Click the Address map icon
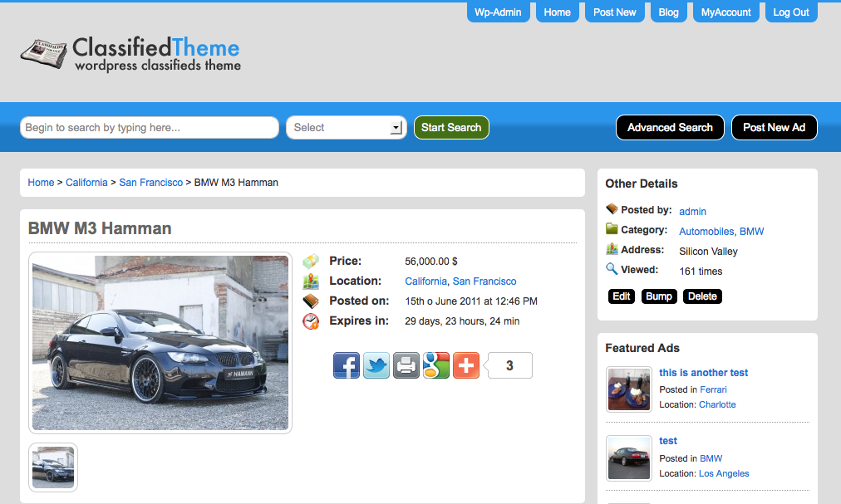The image size is (841, 504). tap(612, 249)
